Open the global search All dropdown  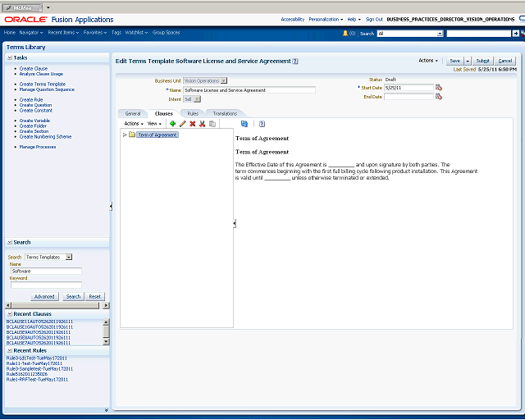(440, 34)
